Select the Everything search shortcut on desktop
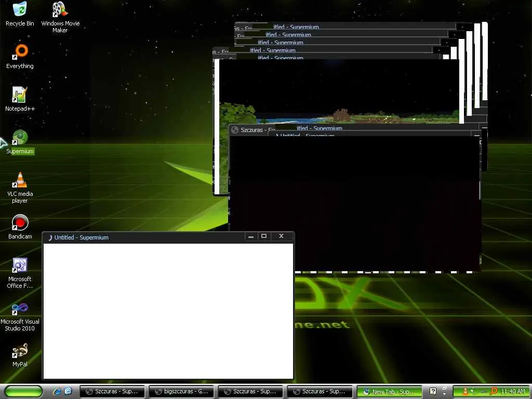532x399 pixels. coord(20,56)
